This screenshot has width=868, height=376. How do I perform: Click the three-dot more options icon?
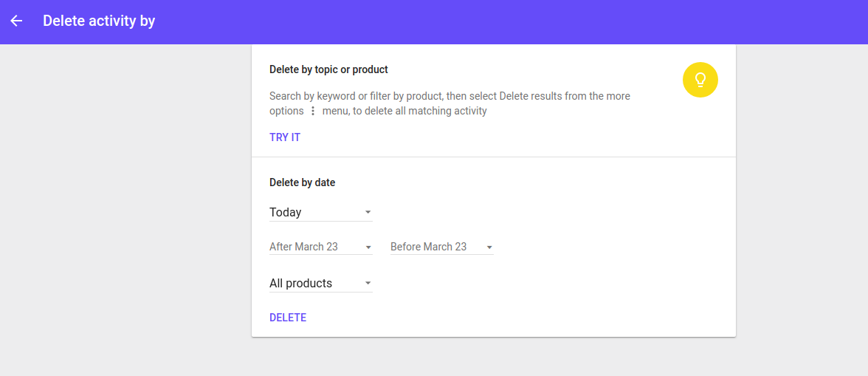(313, 112)
